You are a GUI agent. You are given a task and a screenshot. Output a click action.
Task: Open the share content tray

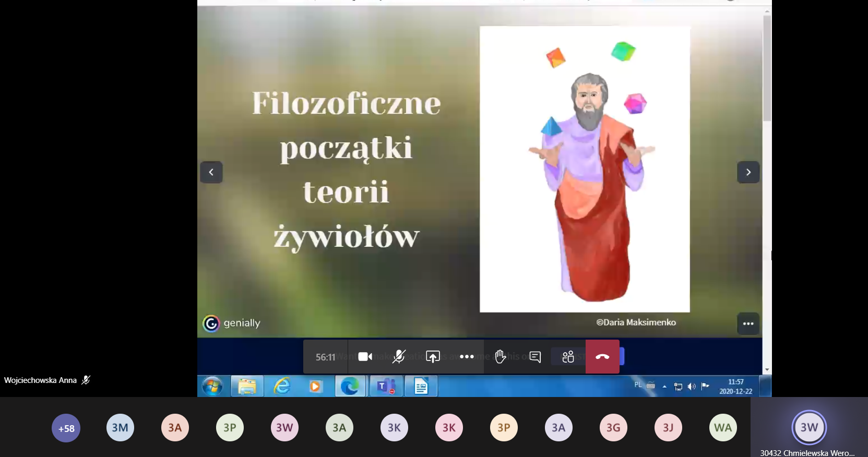coord(433,357)
